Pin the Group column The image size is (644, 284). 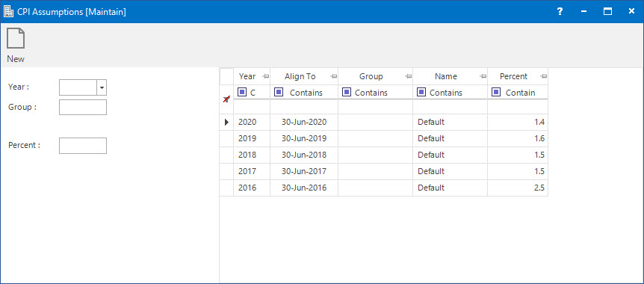[x=408, y=76]
